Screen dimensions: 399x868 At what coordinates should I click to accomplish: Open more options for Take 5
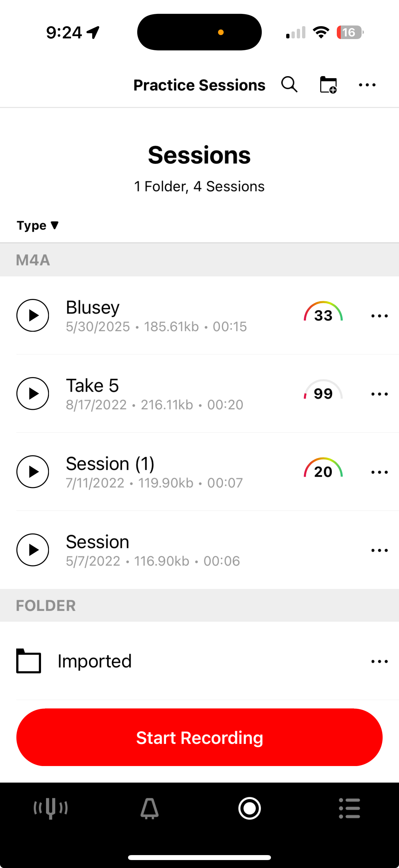coord(379,394)
